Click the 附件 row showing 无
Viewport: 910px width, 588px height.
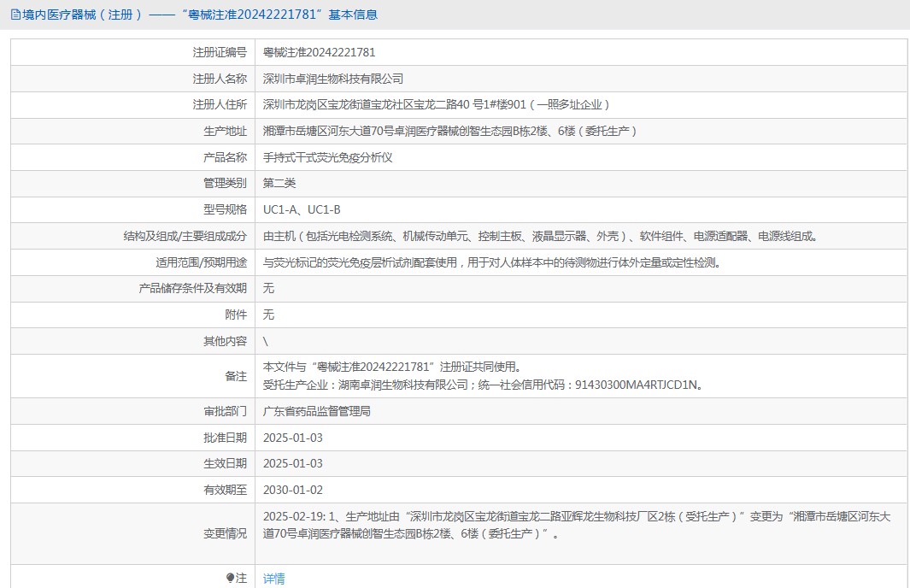coord(267,315)
